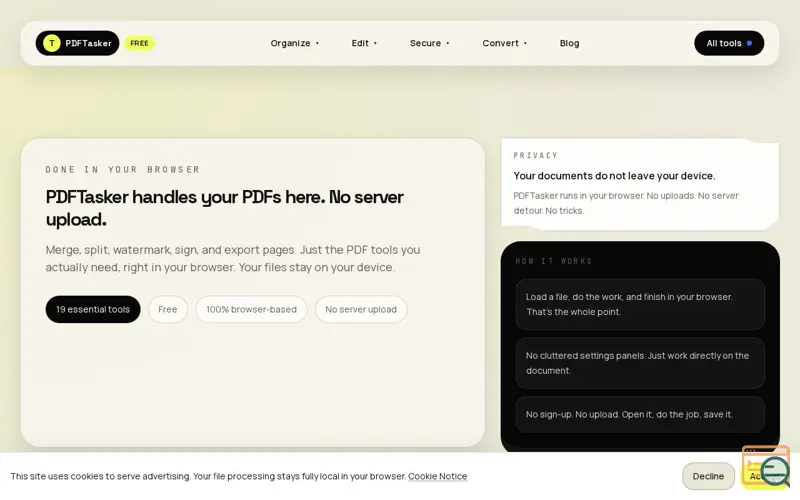Click the No server upload pill
800x500 pixels.
361,309
